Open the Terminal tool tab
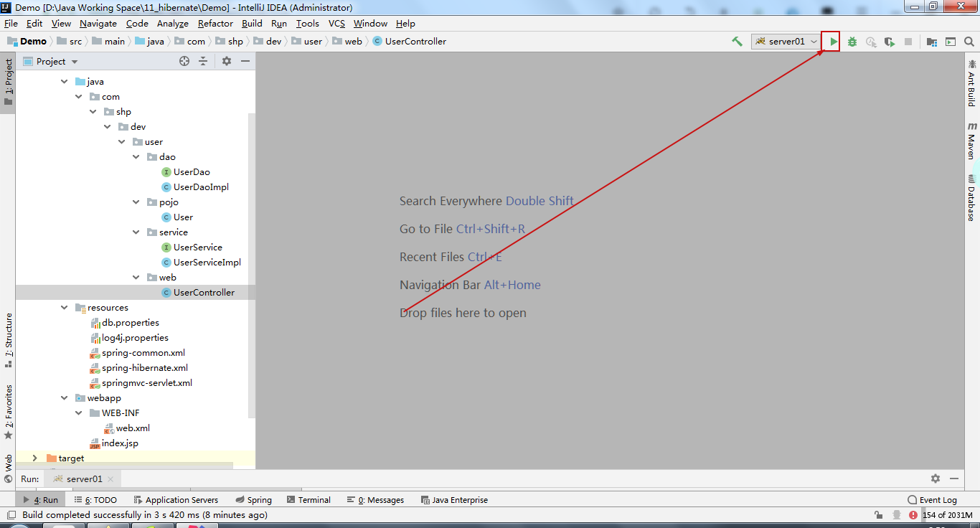Viewport: 980px width, 528px height. click(x=308, y=500)
